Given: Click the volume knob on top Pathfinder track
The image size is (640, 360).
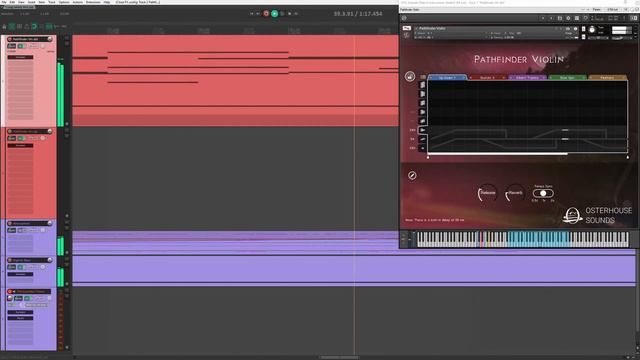Looking at the screenshot, I should pos(50,39).
